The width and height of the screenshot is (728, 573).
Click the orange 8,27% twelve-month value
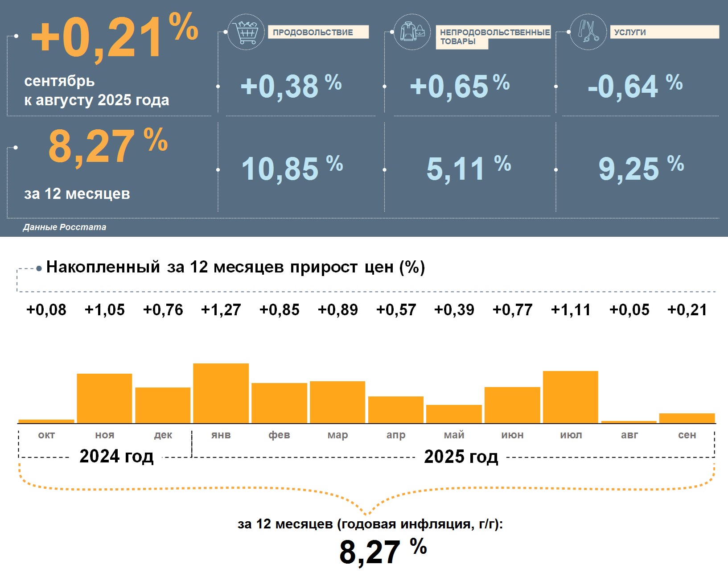107,146
